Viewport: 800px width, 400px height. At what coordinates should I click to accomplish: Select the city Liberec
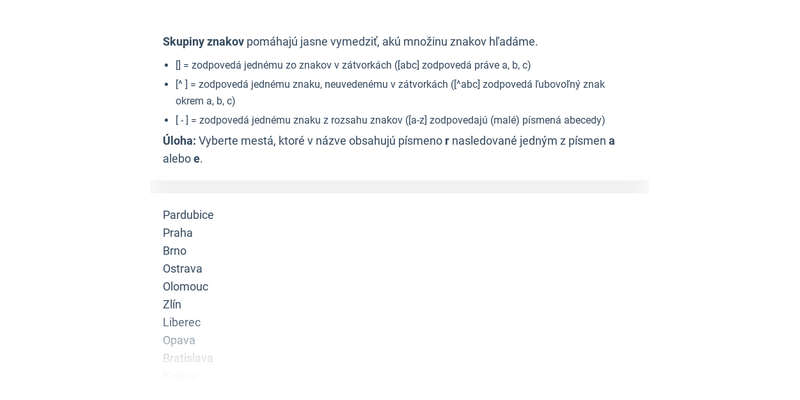pos(182,322)
